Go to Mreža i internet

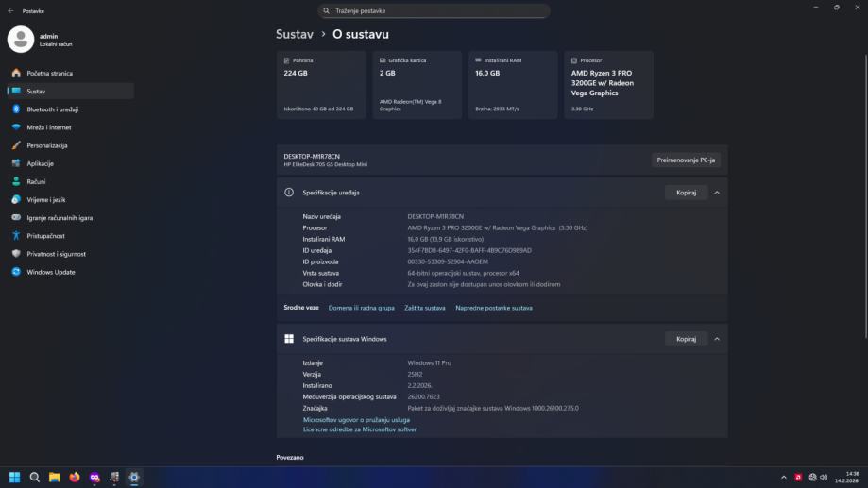(x=71, y=127)
